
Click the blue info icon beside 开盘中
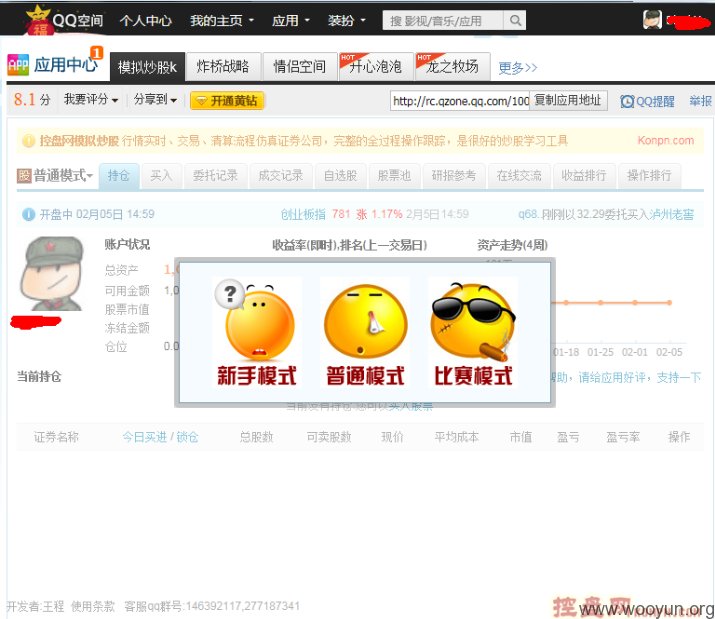point(29,214)
